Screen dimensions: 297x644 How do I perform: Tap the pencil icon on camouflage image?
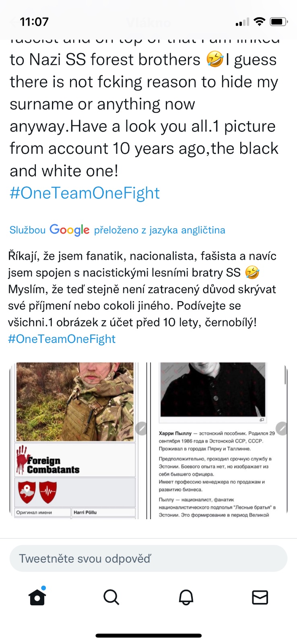141,429
